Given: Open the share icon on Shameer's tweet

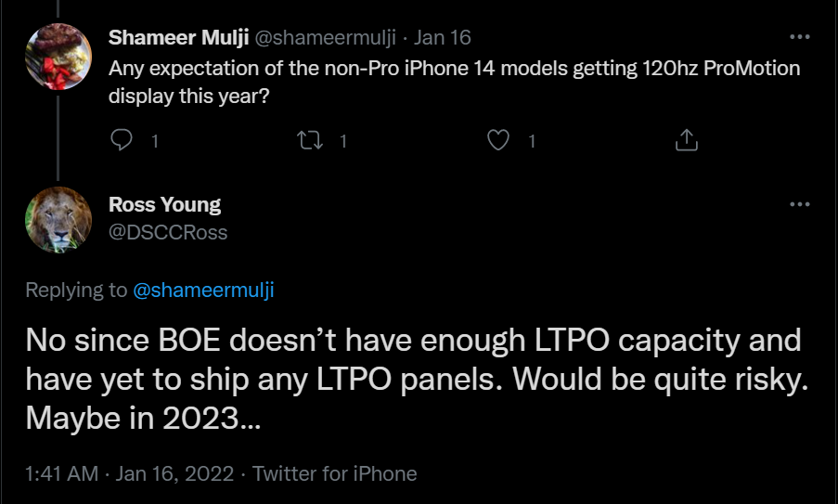Looking at the screenshot, I should click(686, 140).
